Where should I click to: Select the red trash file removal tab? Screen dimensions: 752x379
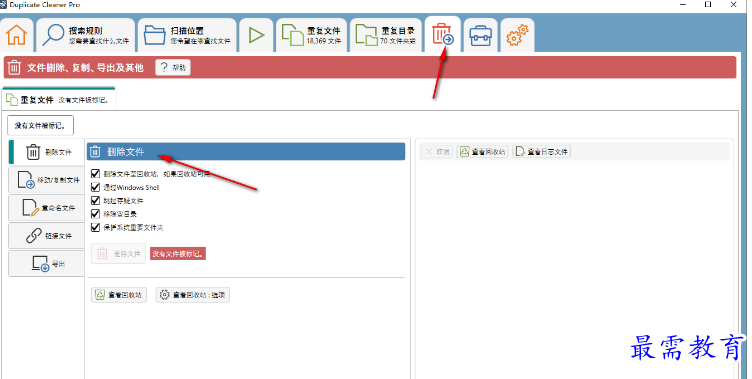point(443,35)
